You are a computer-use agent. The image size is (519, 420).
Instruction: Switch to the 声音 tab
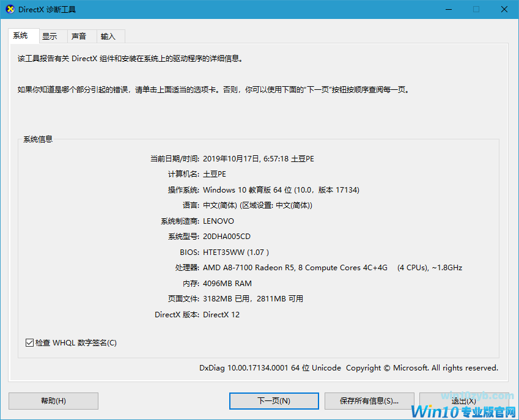pyautogui.click(x=82, y=36)
